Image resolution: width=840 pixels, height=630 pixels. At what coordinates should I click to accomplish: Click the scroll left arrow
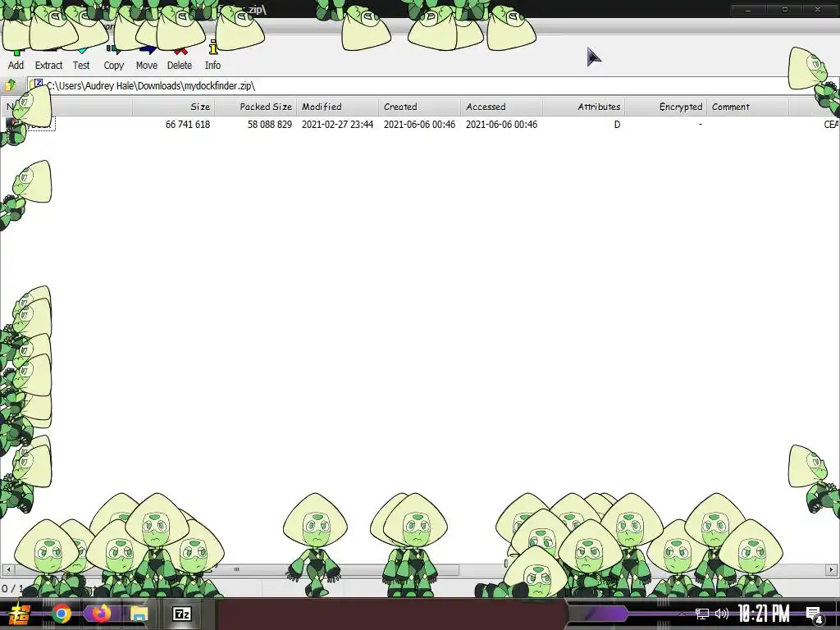click(8, 569)
